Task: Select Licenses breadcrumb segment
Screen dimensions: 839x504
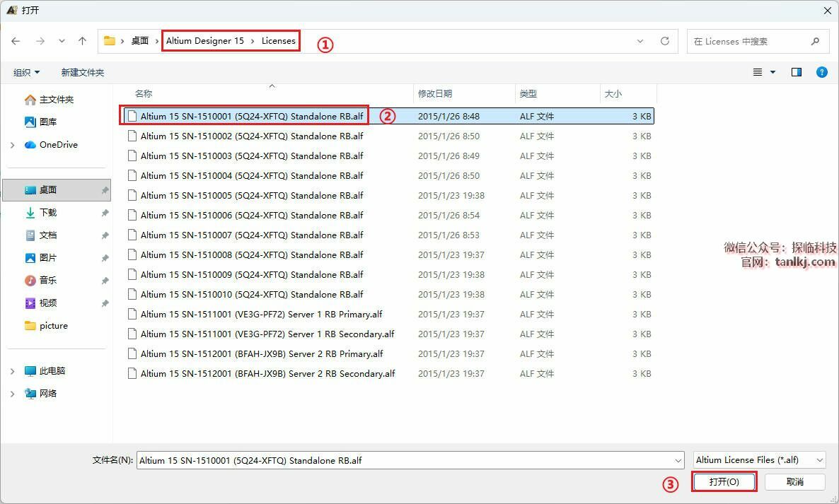Action: [278, 40]
